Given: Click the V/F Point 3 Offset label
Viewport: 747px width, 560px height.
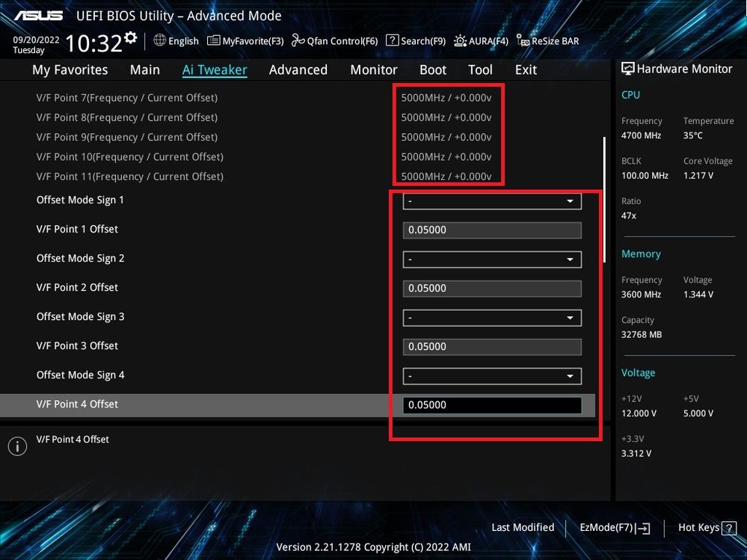Looking at the screenshot, I should click(x=77, y=345).
